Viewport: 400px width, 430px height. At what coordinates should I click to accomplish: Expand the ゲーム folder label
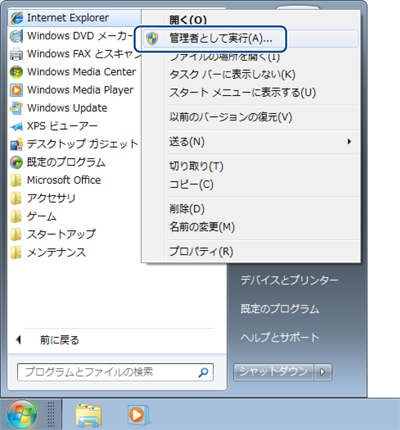pos(42,216)
